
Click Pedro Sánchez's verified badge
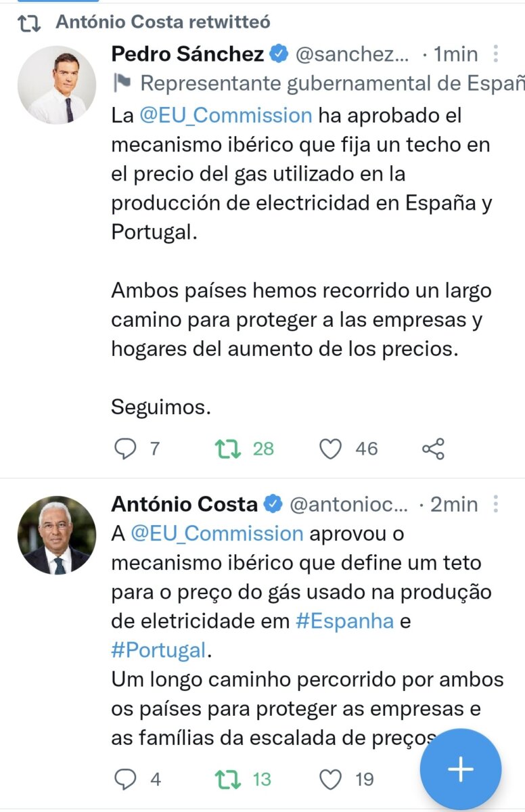278,54
